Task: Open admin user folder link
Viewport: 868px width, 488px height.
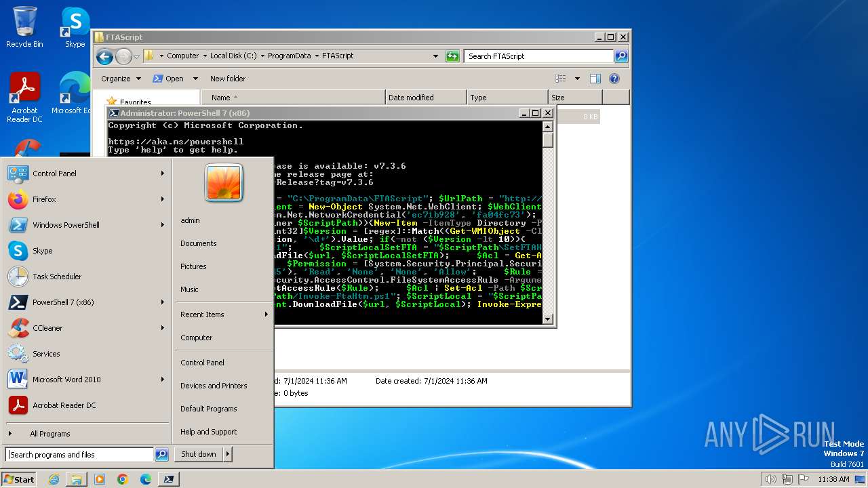Action: (x=190, y=220)
